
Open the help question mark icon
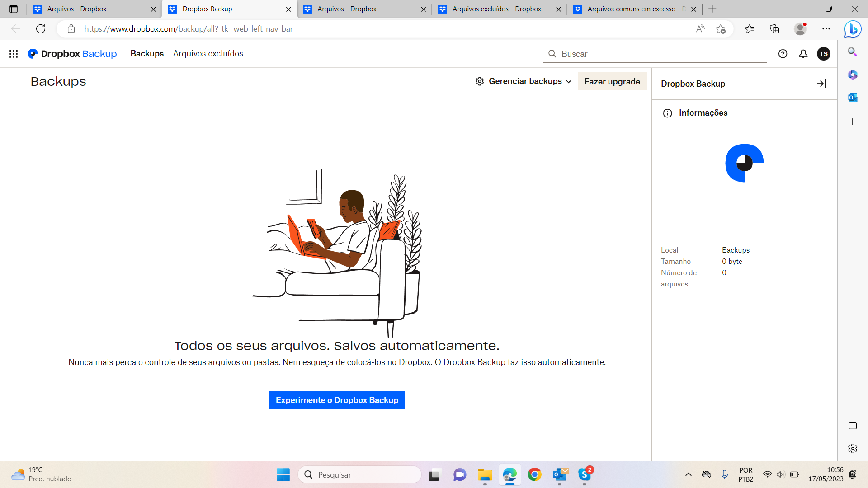point(783,54)
